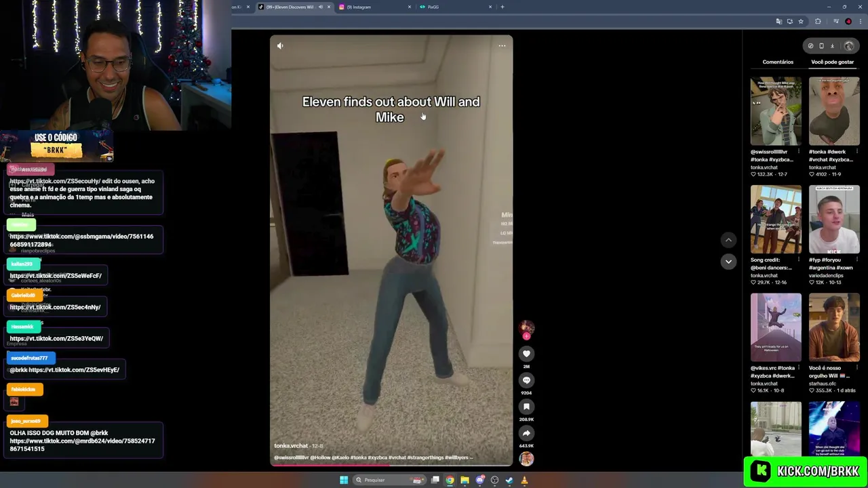Viewport: 868px width, 488px height.
Task: Like the video with heart icon
Action: click(x=526, y=354)
